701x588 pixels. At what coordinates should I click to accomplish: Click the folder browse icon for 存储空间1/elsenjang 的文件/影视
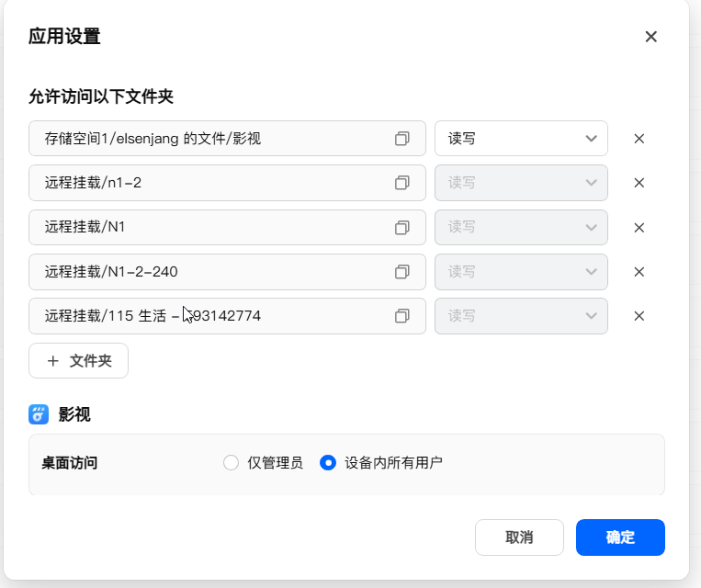coord(401,139)
